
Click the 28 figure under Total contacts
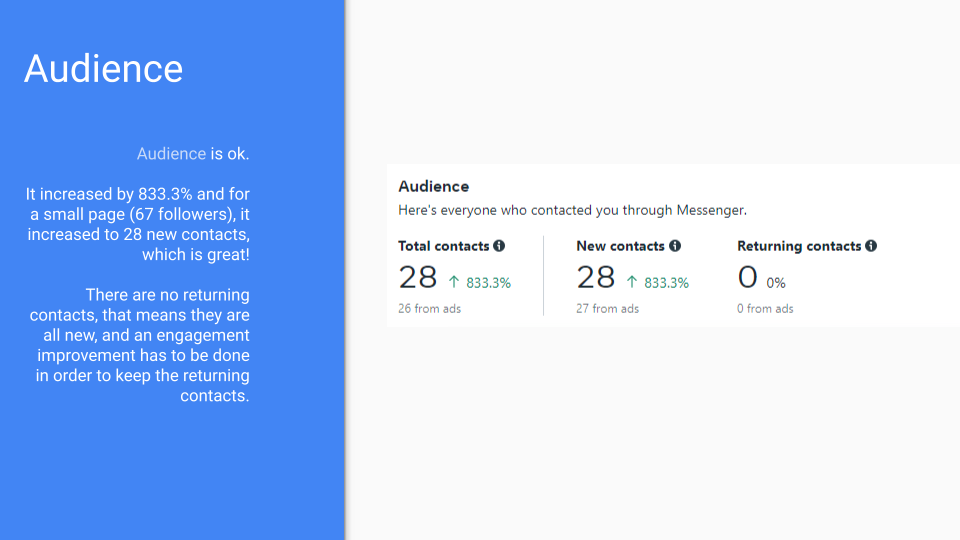(x=418, y=277)
